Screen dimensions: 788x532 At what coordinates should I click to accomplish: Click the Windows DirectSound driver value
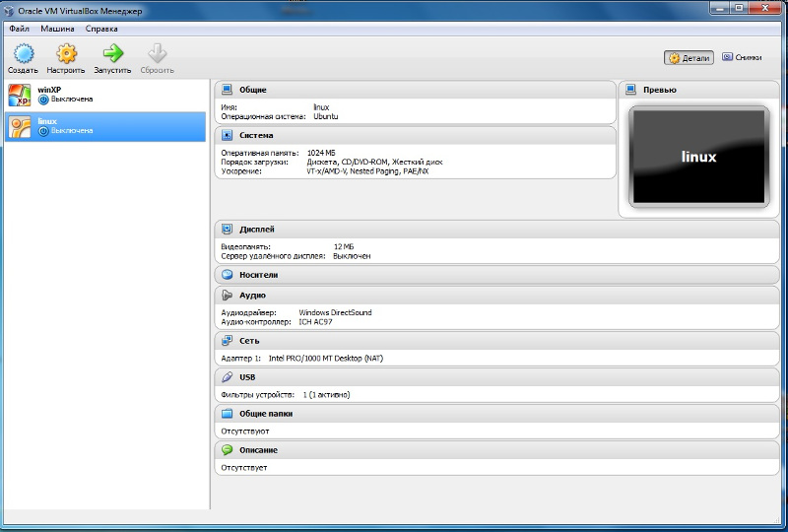[335, 312]
